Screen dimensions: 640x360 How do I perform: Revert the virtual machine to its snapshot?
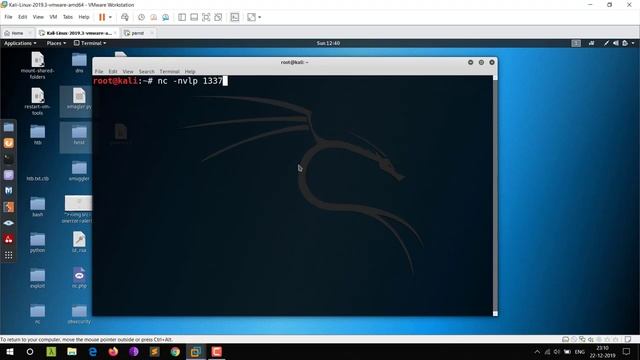pyautogui.click(x=153, y=17)
